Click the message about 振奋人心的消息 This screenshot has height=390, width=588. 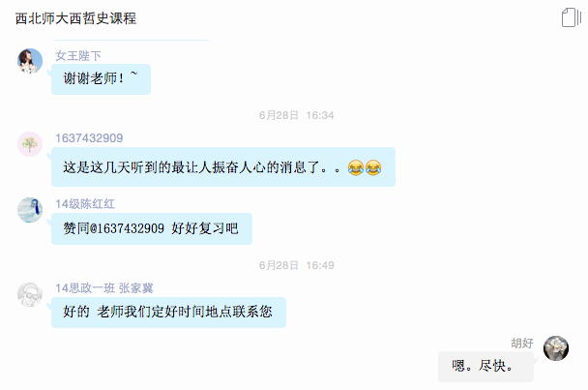coord(223,167)
